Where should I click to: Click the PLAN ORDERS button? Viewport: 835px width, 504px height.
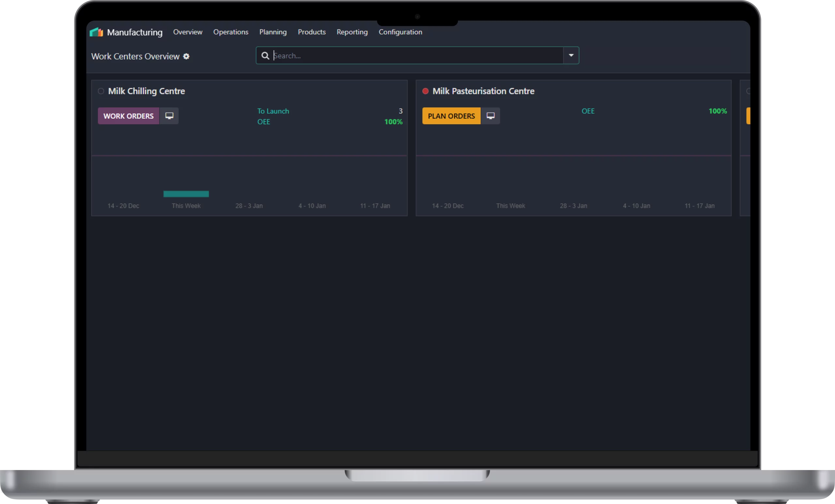tap(451, 116)
